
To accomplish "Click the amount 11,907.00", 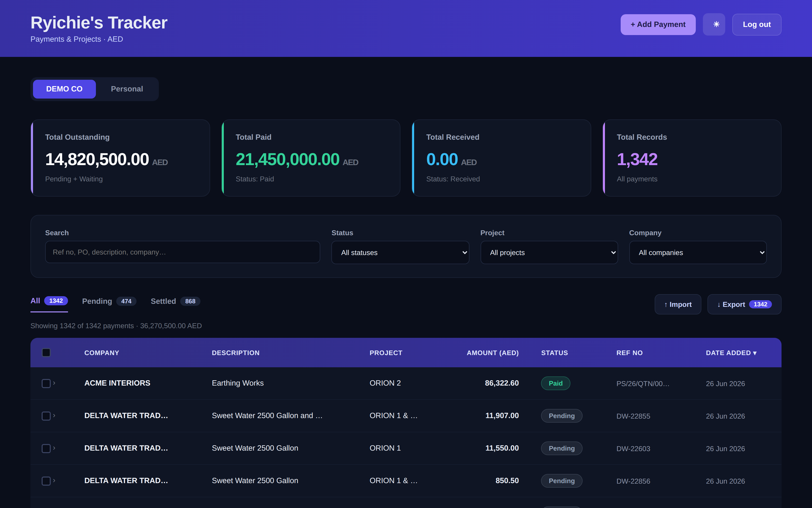I will point(502,416).
